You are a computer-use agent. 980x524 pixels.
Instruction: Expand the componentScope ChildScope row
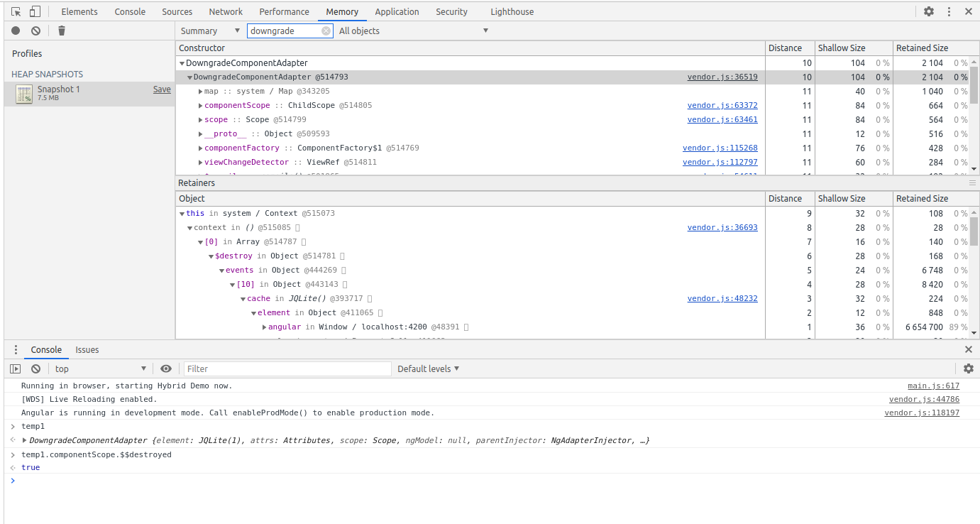pos(200,106)
